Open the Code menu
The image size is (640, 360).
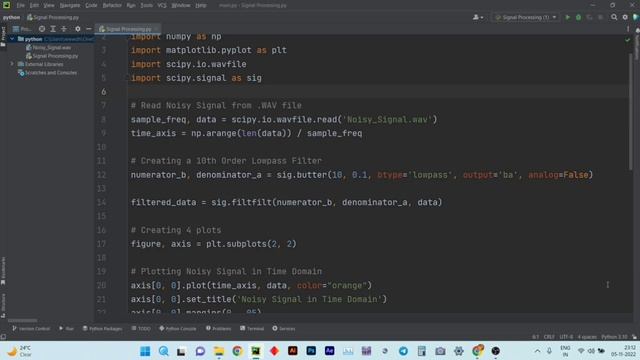click(x=91, y=5)
